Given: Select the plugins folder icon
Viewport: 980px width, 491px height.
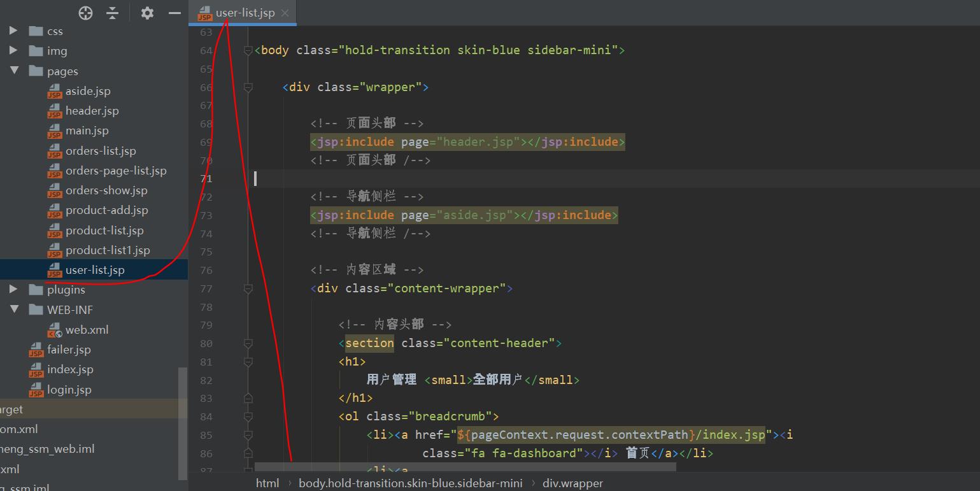Looking at the screenshot, I should click(x=36, y=289).
